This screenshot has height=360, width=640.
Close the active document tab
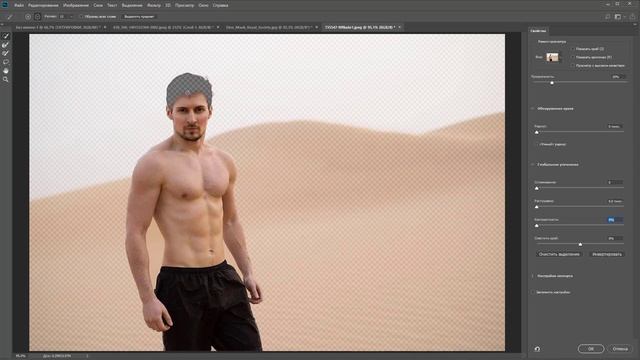[x=400, y=27]
